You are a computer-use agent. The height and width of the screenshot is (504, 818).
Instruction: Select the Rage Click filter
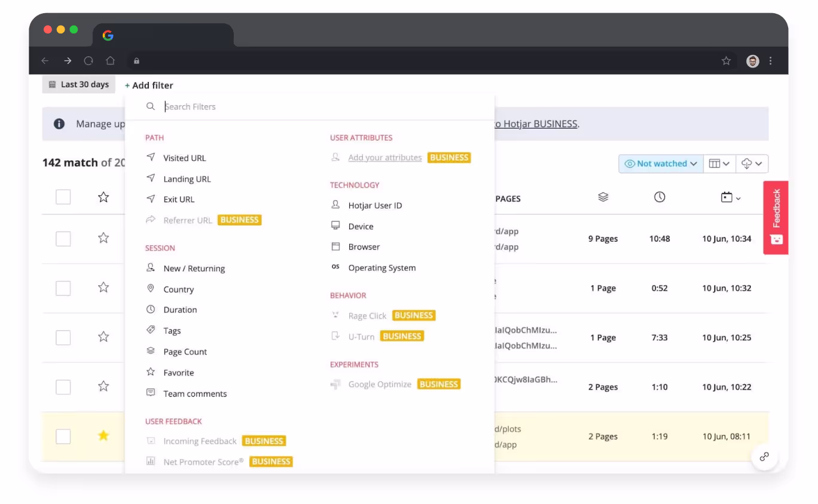(x=367, y=316)
